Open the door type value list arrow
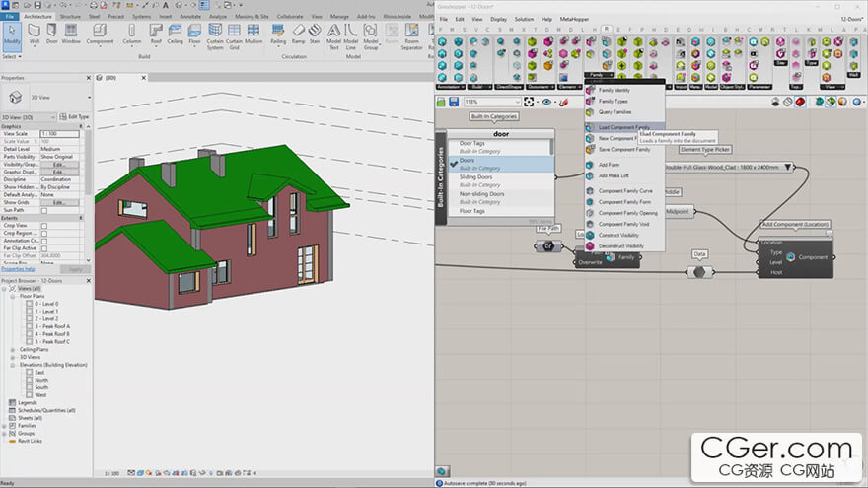Viewport: 868px width, 488px height. [788, 167]
